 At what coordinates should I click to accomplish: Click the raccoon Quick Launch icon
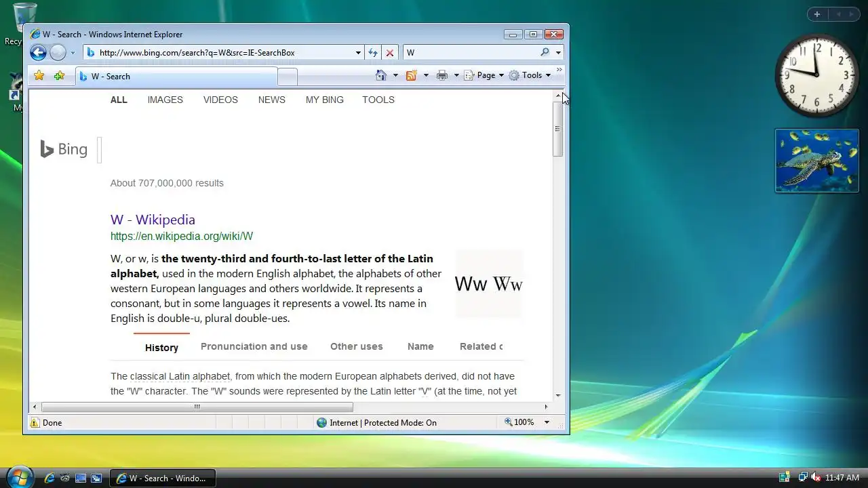tap(65, 478)
